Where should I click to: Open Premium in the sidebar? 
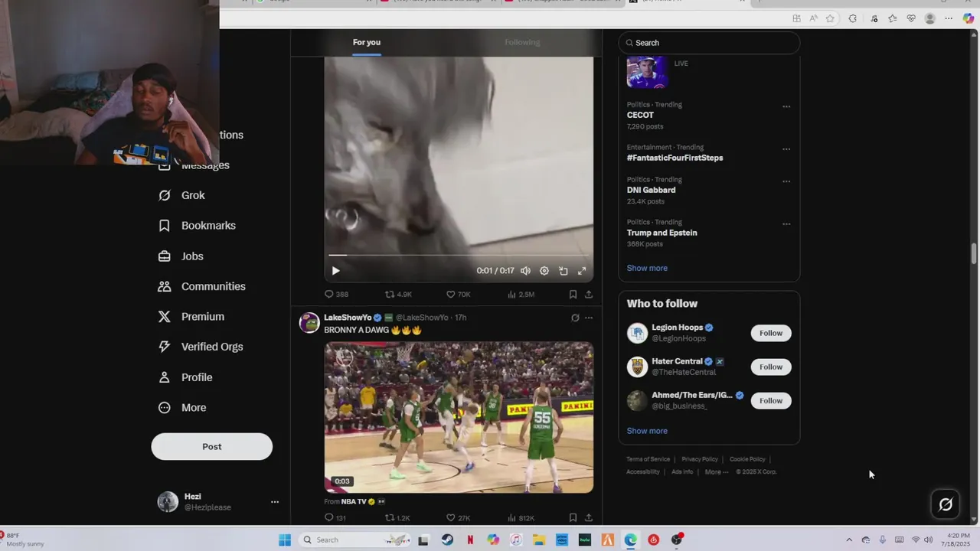(x=191, y=317)
